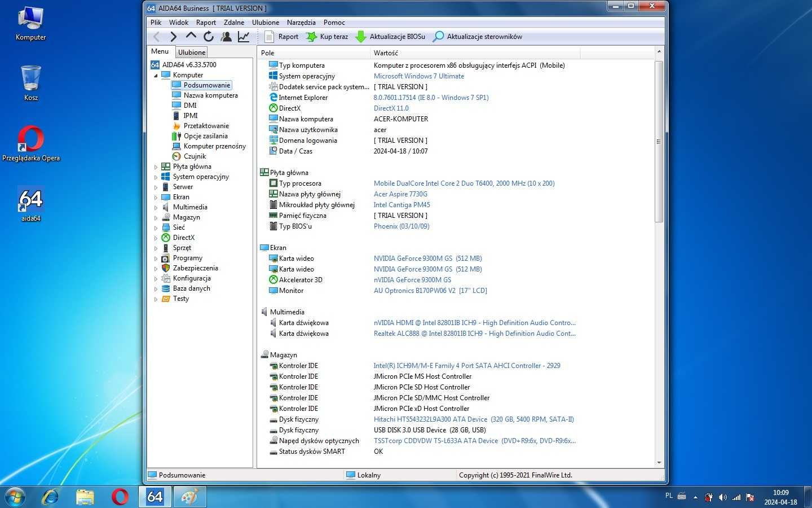Image resolution: width=812 pixels, height=508 pixels.
Task: Select the Czujnik tree item
Action: 195,156
